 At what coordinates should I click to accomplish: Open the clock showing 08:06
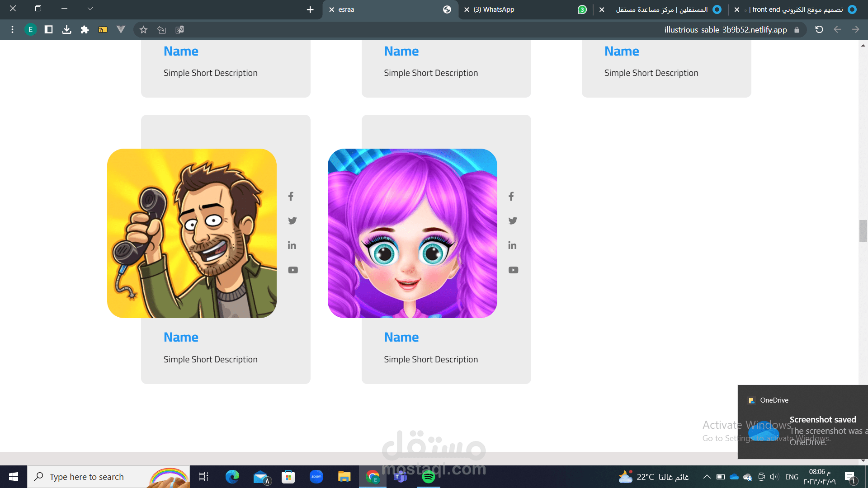tap(819, 477)
